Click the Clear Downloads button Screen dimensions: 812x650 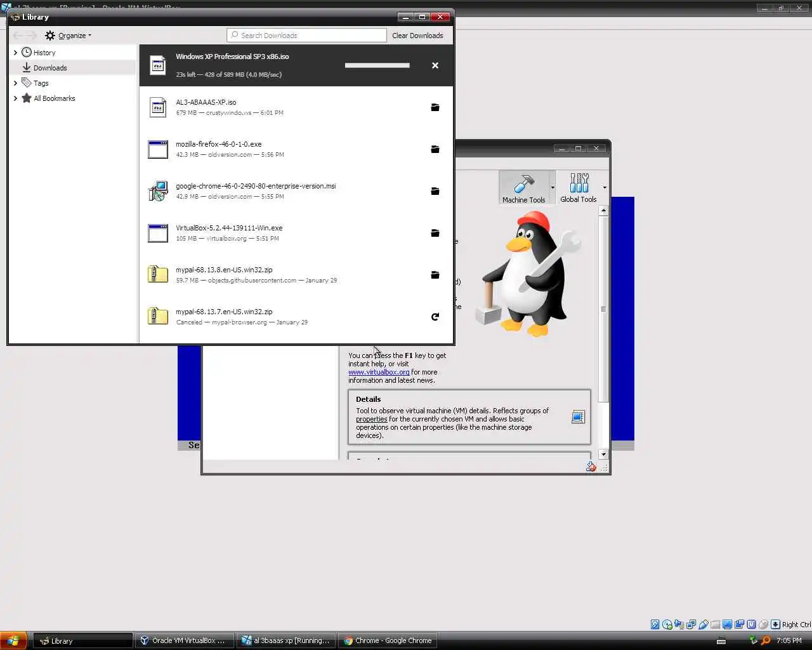(417, 36)
